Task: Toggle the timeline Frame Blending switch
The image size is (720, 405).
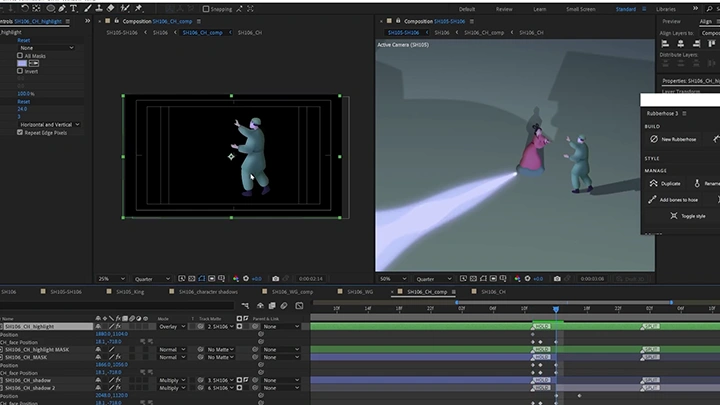Action: click(272, 306)
